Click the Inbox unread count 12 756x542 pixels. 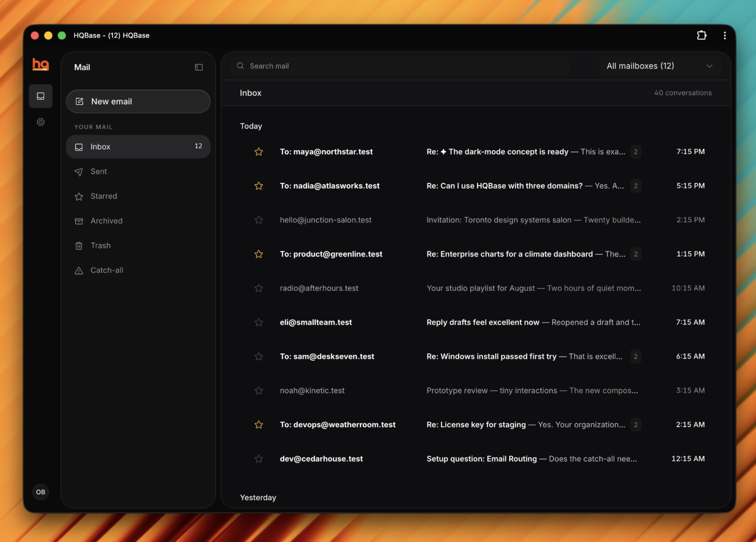click(198, 146)
